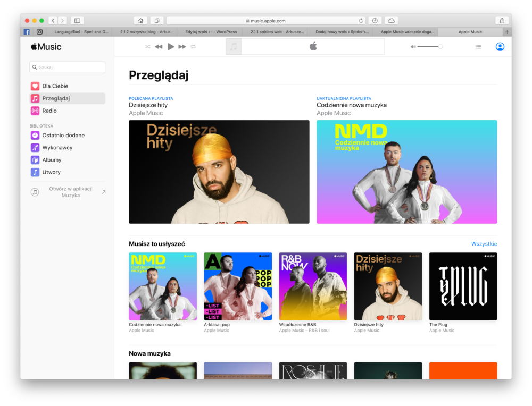532x406 pixels.
Task: Click Codziennie nowa muzyka heading title
Action: 352,105
